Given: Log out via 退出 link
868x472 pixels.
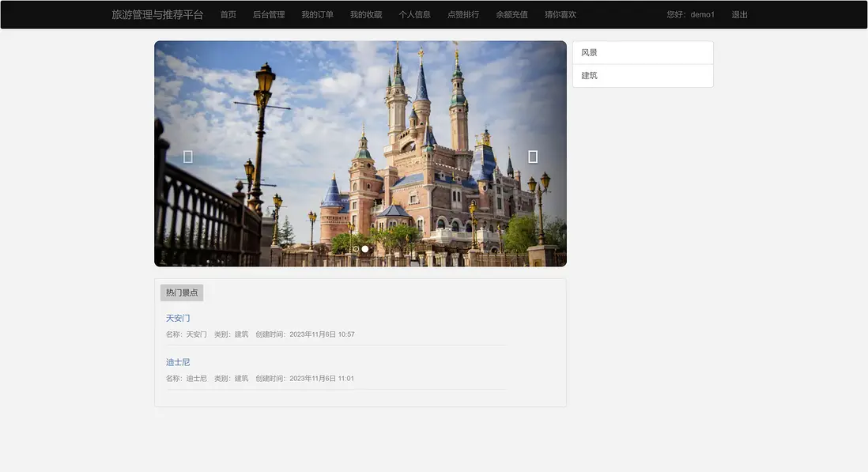Looking at the screenshot, I should [x=739, y=14].
